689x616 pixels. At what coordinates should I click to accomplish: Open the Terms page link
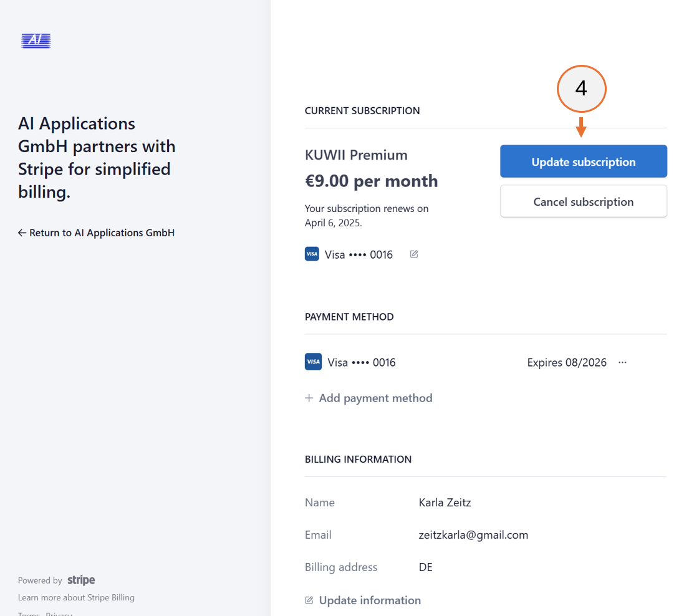(x=29, y=614)
